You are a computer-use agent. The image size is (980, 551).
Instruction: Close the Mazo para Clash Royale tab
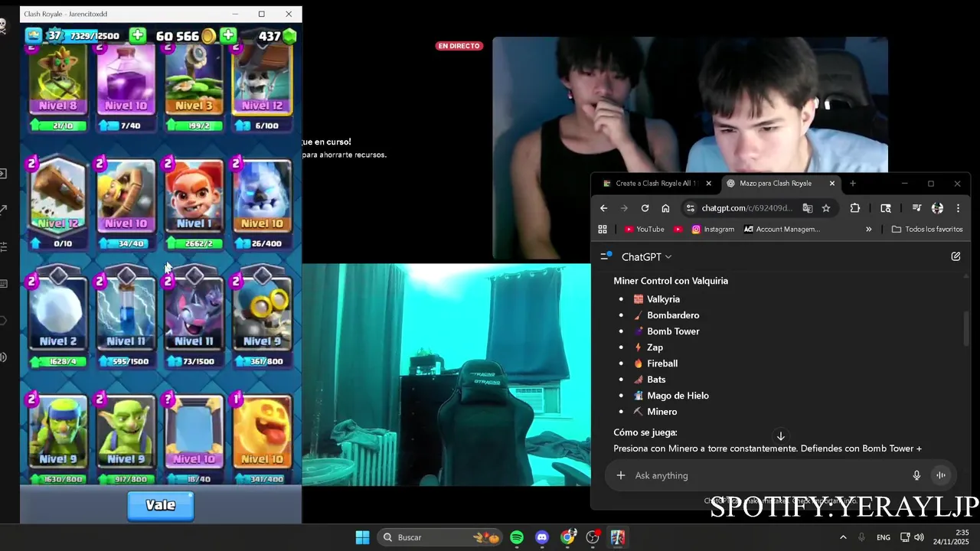(x=832, y=184)
